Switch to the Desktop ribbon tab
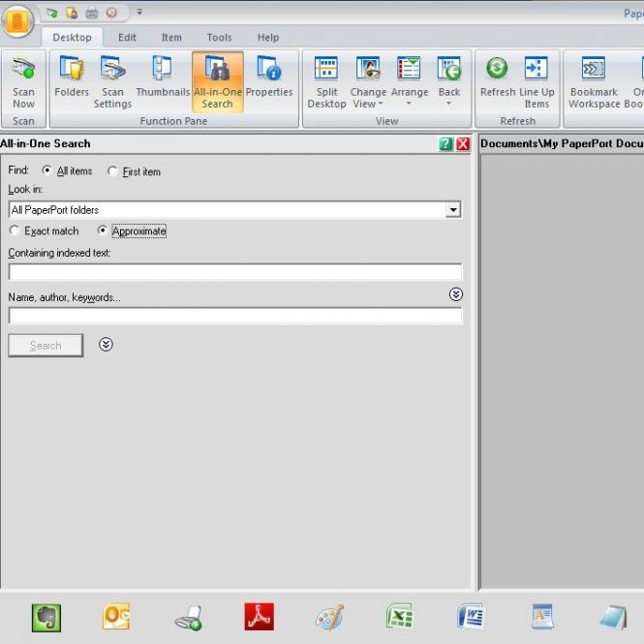Screen dimensions: 644x644 73,38
